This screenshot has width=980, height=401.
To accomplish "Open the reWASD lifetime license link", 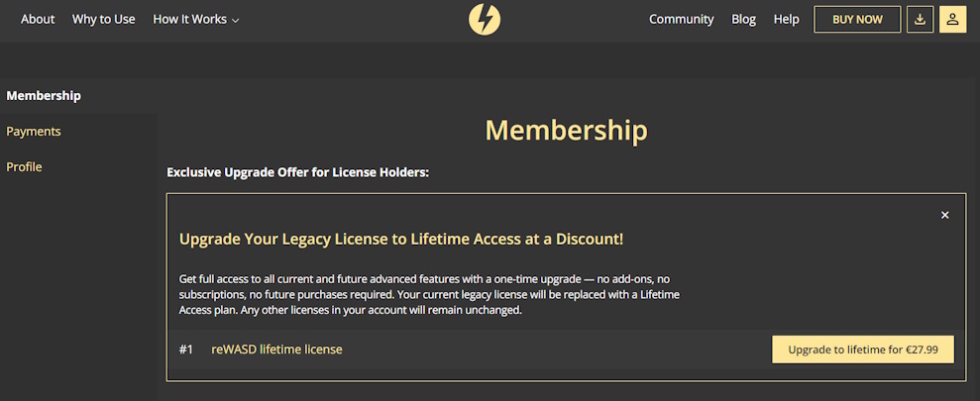I will point(276,350).
